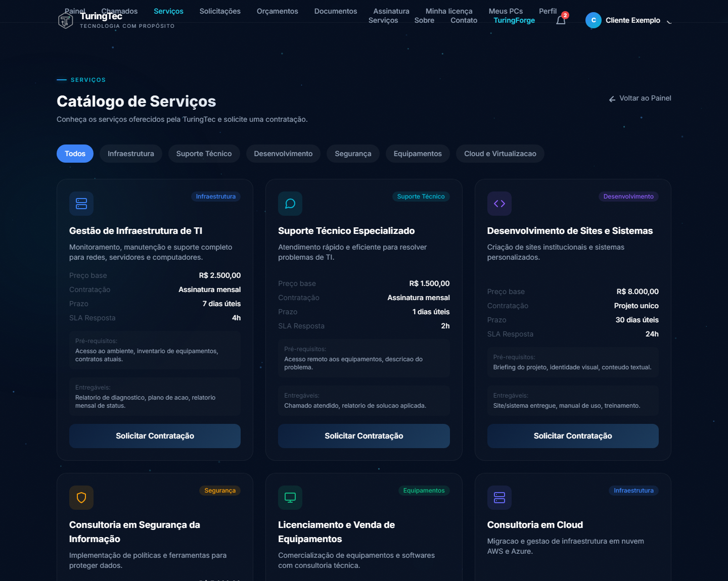
Task: Click the server icon on Gestão de Infraestrutura card
Action: 81,204
